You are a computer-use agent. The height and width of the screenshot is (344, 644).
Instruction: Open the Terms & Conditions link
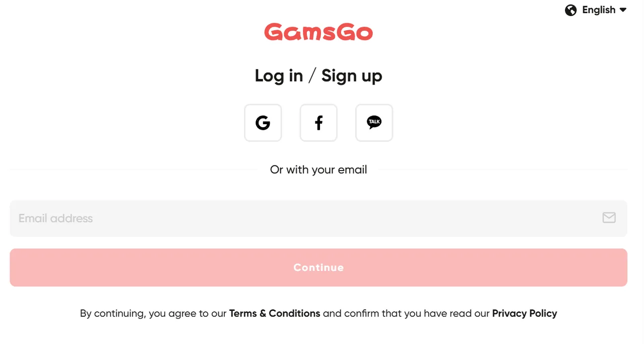[x=274, y=313]
